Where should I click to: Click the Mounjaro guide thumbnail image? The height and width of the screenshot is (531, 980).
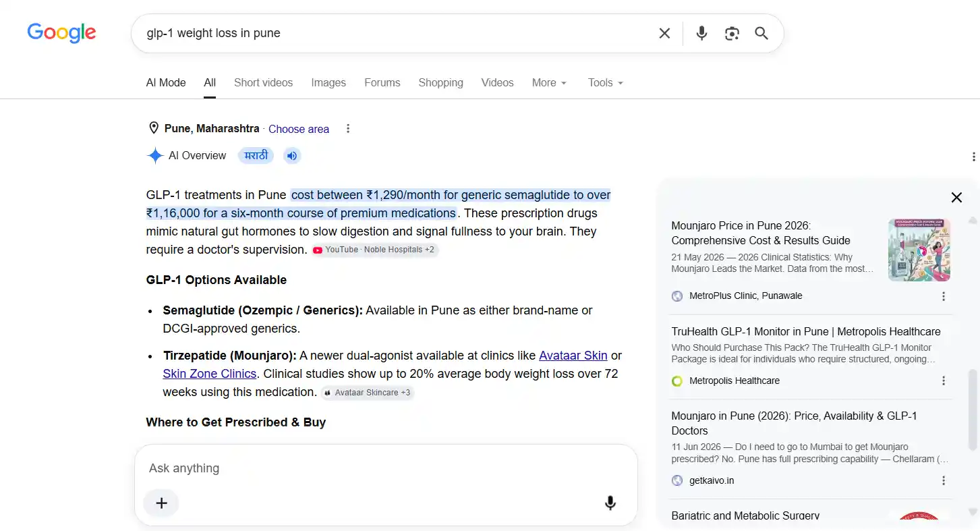tap(919, 250)
